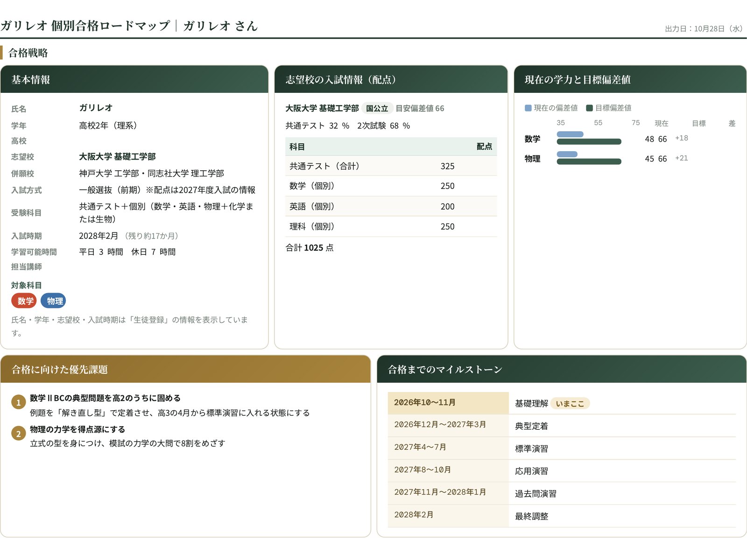The width and height of the screenshot is (747, 560).
Task: Click the 目安偏差値 66 label
Action: coord(420,108)
